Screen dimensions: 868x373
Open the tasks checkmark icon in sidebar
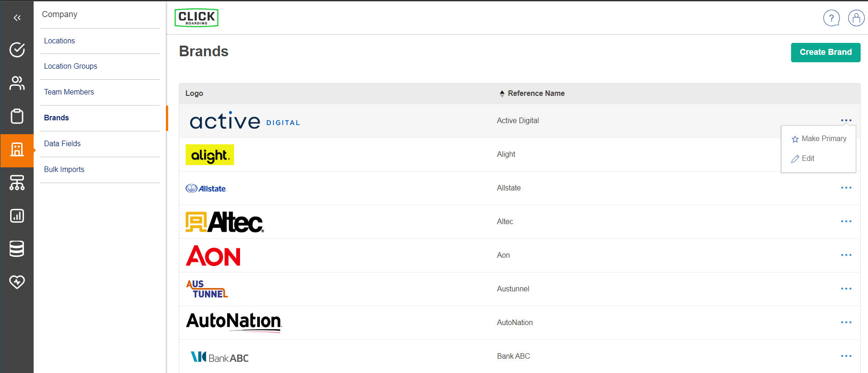[x=17, y=50]
